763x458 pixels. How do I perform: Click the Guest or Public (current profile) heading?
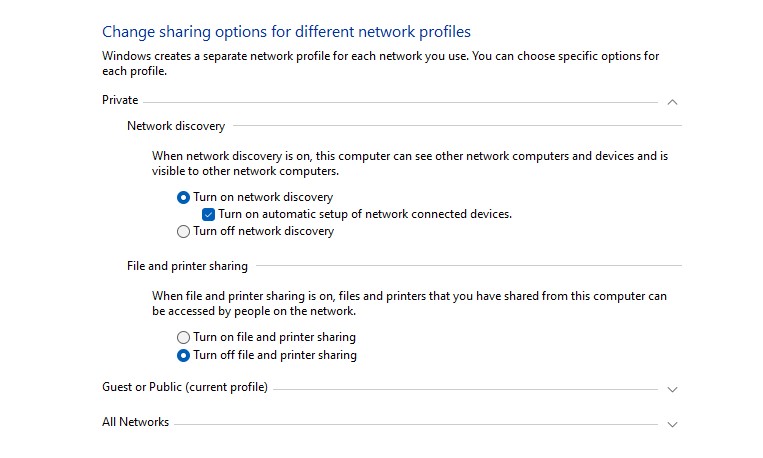click(x=185, y=387)
